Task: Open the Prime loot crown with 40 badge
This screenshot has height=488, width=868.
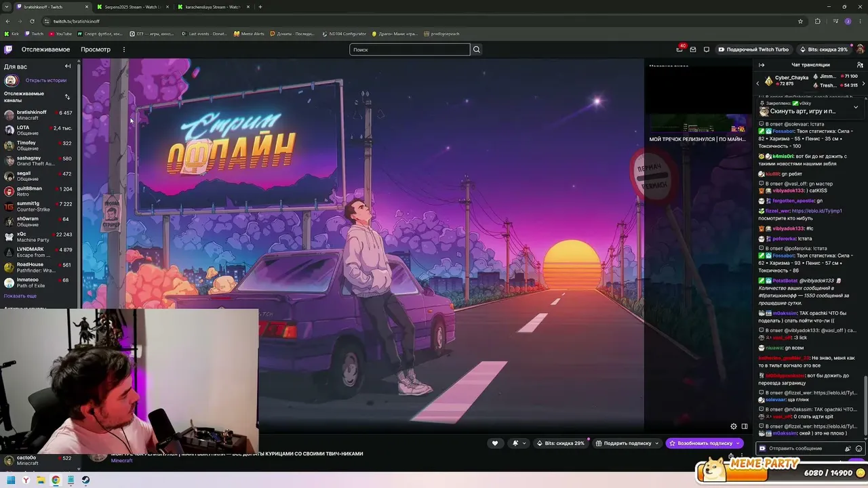Action: click(x=679, y=49)
